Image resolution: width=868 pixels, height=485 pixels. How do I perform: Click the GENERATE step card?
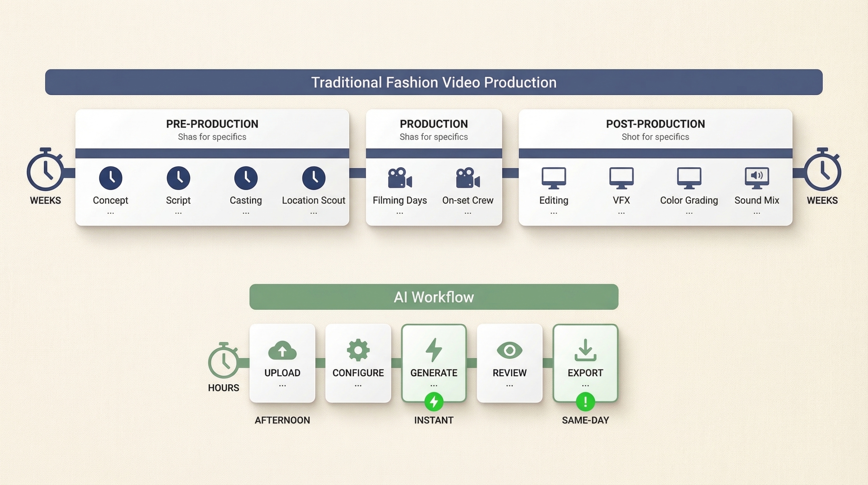coord(434,363)
